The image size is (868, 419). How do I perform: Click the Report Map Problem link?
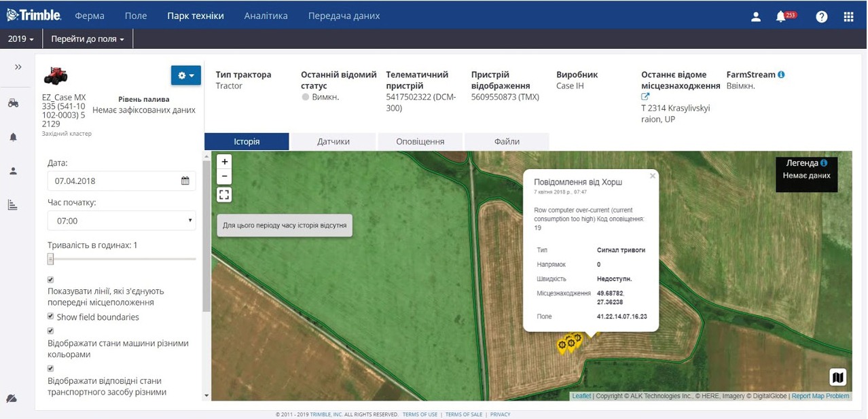(x=820, y=396)
